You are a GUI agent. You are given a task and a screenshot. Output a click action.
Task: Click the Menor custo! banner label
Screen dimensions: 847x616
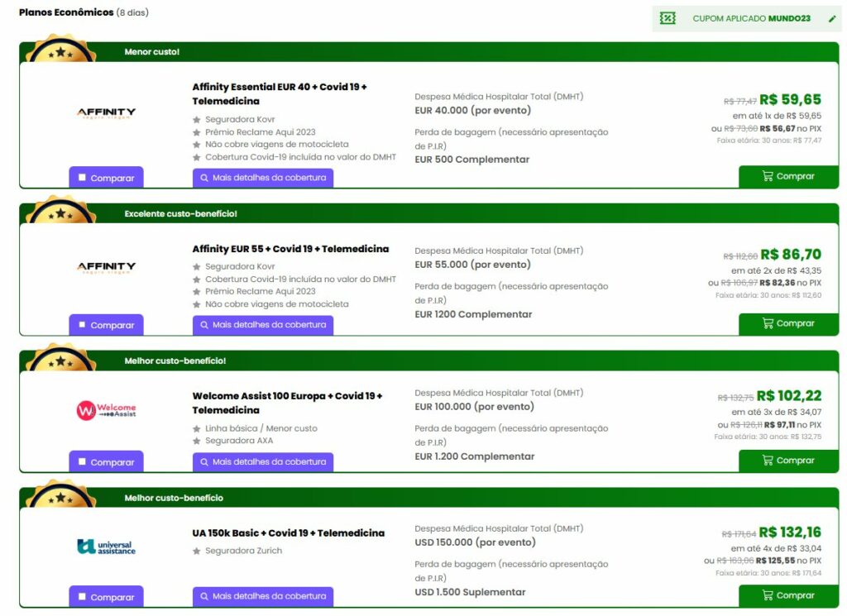point(152,52)
